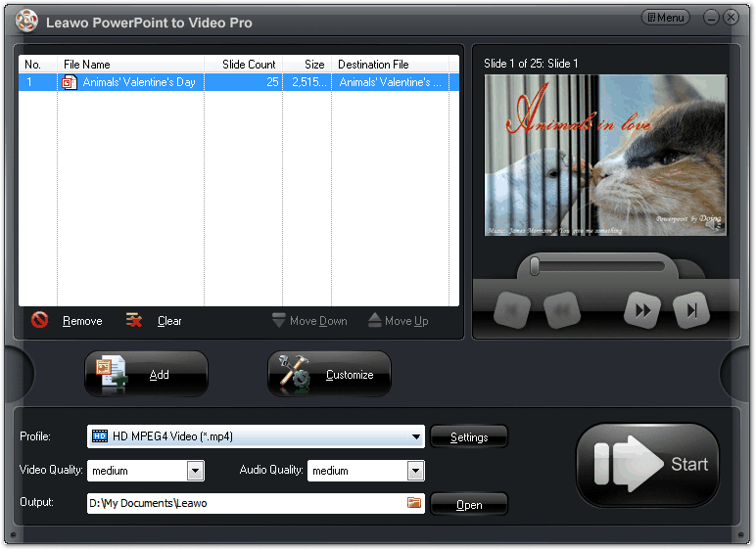Open profile Settings button

(469, 437)
